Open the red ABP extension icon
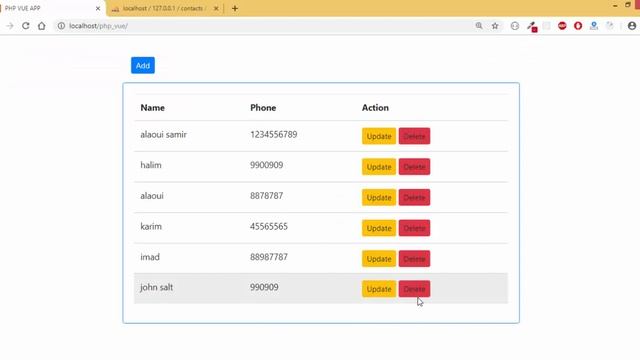This screenshot has height=360, width=640. point(562,26)
